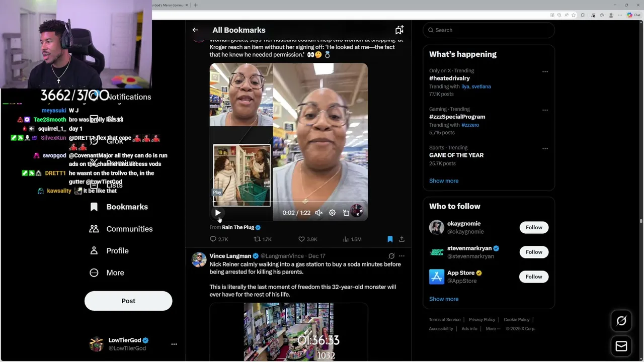This screenshot has height=362, width=644.
Task: Open the Grok floating button
Action: (x=621, y=321)
